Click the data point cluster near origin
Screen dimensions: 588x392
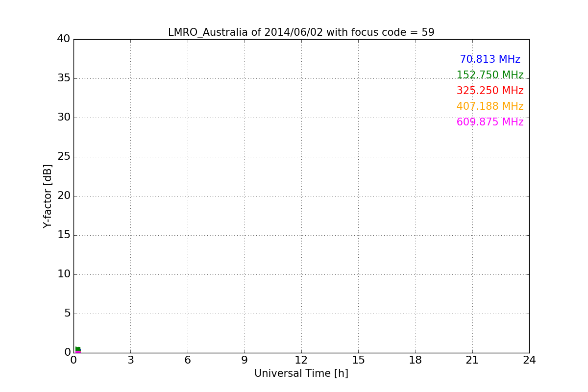click(x=77, y=350)
